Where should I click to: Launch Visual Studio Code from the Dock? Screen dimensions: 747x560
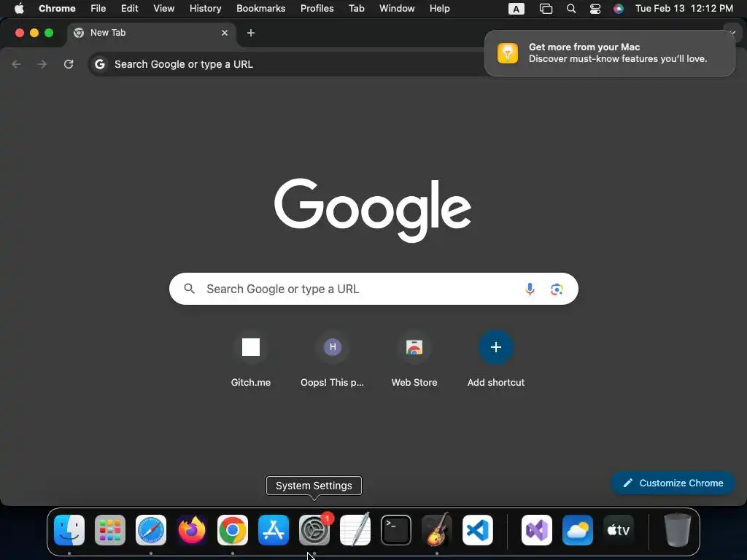(478, 530)
